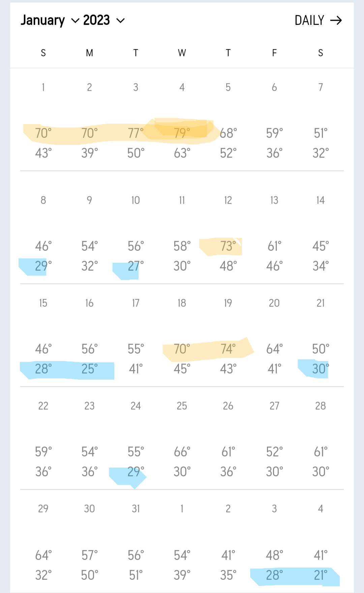Click the chevron next to January

click(75, 21)
